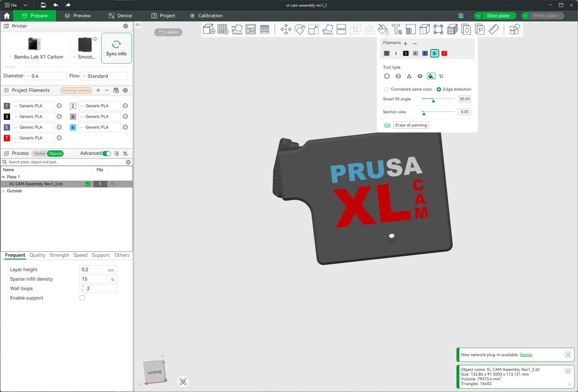
Task: Click the Flushing volumes button
Action: pyautogui.click(x=76, y=91)
